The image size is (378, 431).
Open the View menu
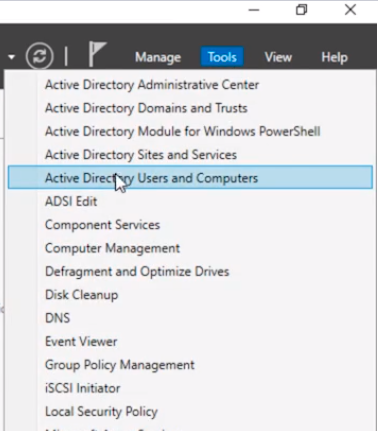point(278,57)
